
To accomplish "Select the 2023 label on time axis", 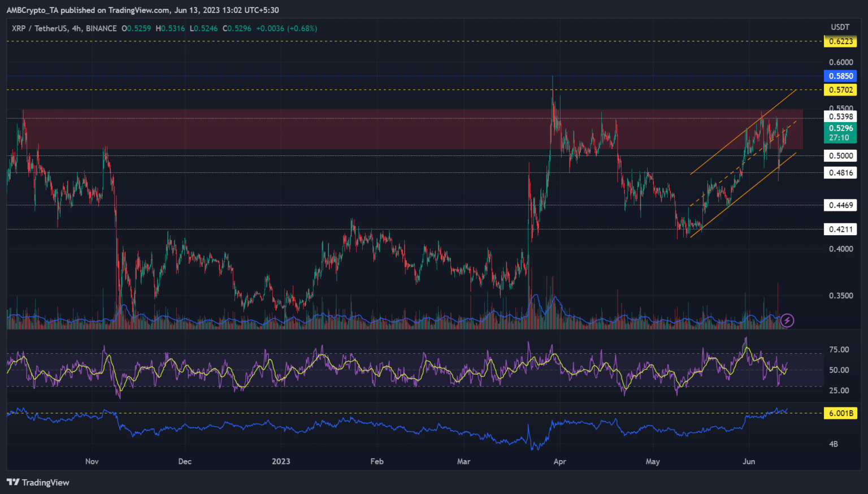I will (x=281, y=461).
